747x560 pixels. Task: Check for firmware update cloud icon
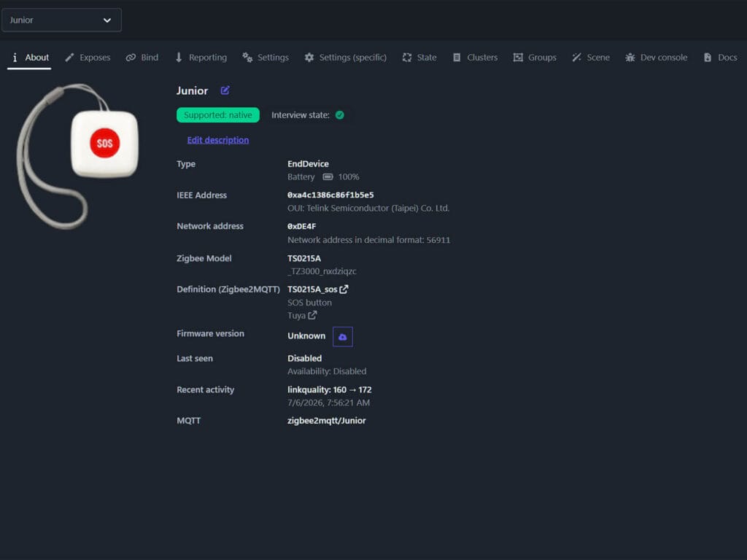tap(343, 337)
